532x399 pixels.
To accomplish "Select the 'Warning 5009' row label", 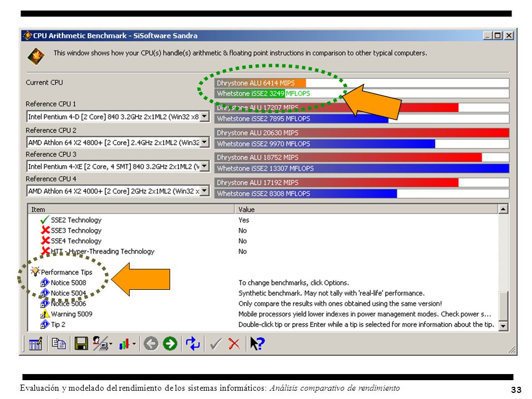I will 71,314.
